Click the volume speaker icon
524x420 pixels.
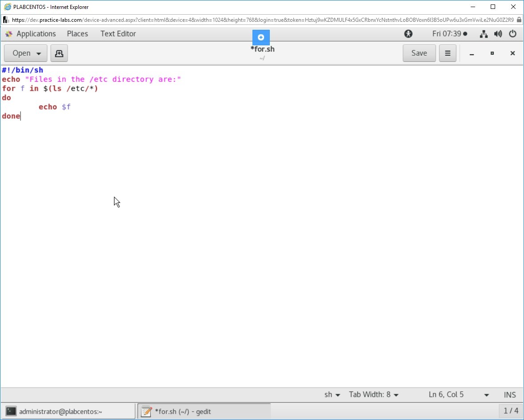tap(498, 34)
